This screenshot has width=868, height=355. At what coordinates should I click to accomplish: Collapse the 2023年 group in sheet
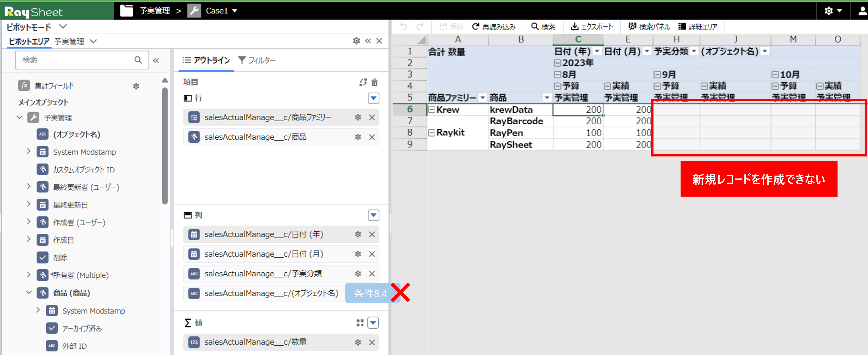pos(558,63)
